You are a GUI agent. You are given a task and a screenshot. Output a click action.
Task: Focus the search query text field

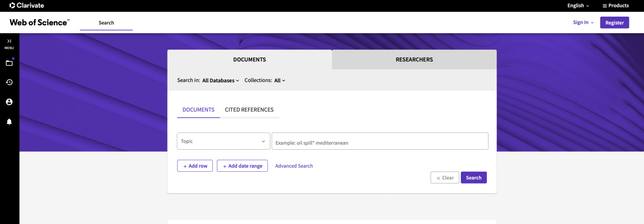click(x=380, y=141)
